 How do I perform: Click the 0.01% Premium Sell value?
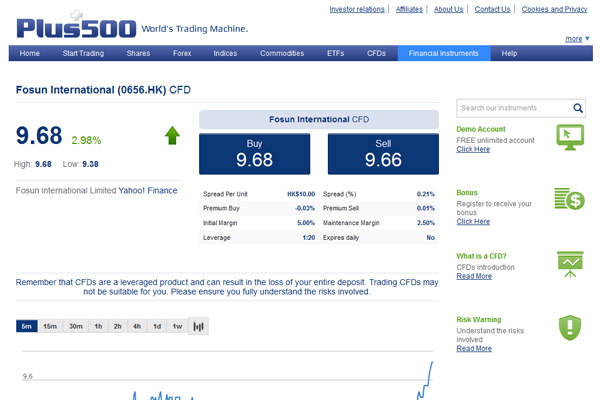[x=426, y=208]
